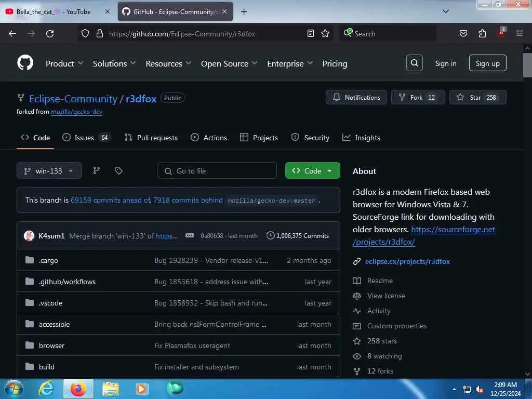Screen dimensions: 532x399
Task: Show hidden tray icons arrow
Action: [454, 389]
